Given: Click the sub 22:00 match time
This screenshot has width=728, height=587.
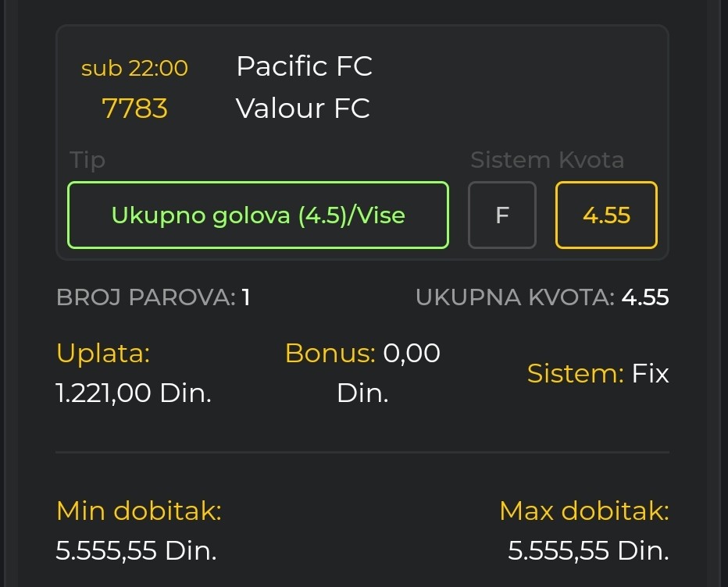Looking at the screenshot, I should (134, 69).
